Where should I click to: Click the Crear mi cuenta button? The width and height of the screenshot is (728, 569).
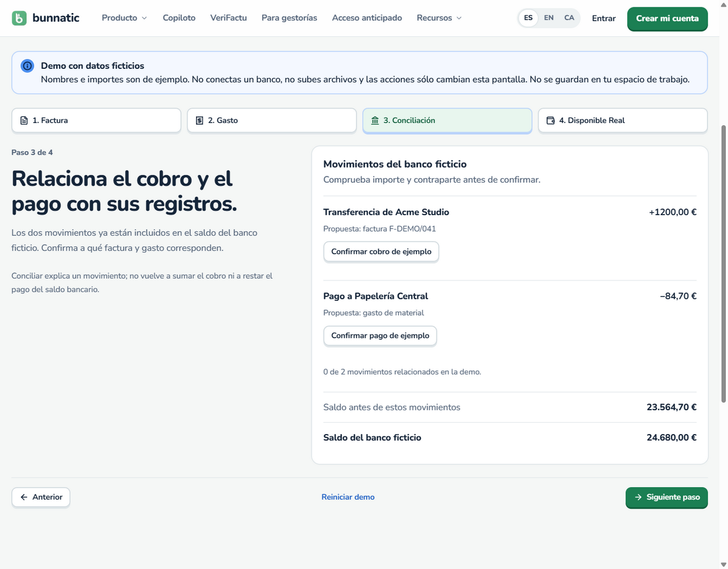(668, 19)
